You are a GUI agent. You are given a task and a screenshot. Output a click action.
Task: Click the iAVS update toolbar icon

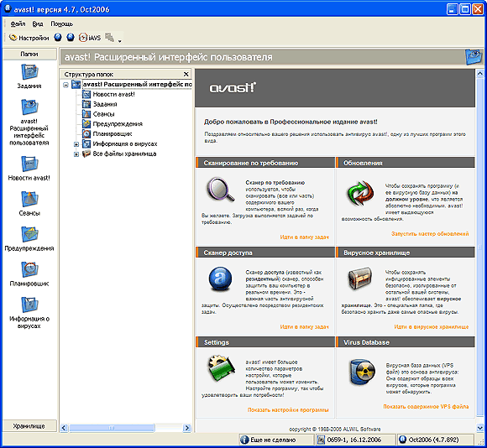(90, 38)
